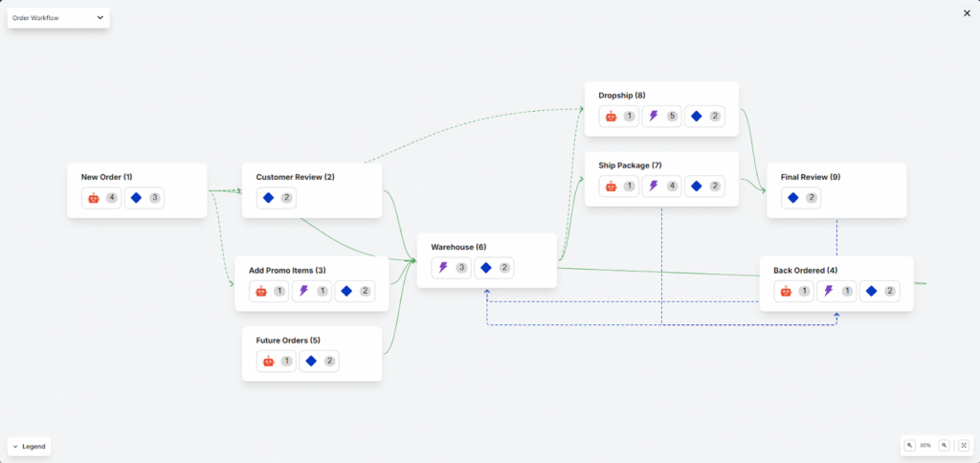
Task: Close the workflow view with the X
Action: point(966,13)
